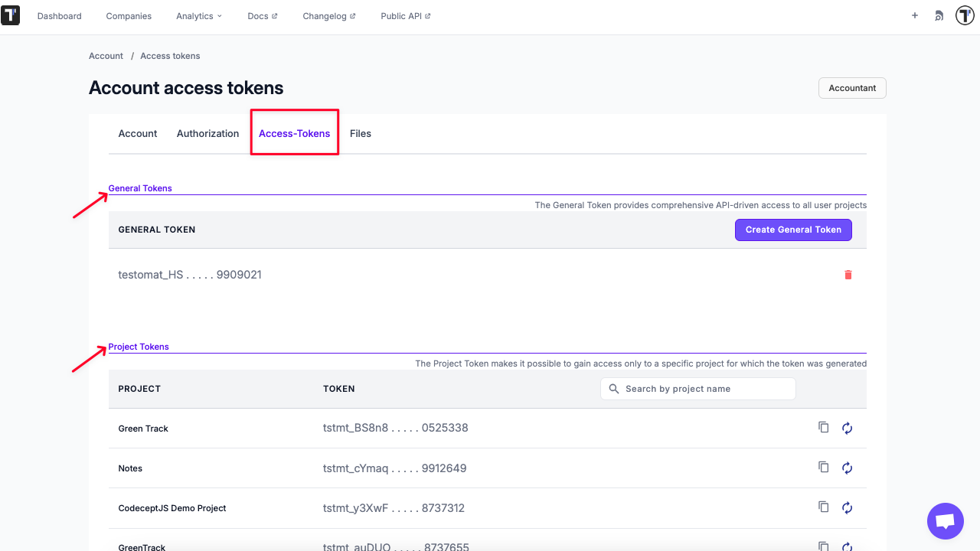The image size is (980, 551).
Task: Open the user profile avatar
Action: (964, 15)
